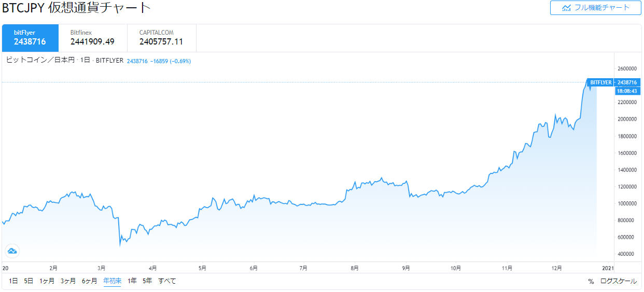Click chart icon in フル機能チャート button
The image size is (644, 292).
pos(566,8)
